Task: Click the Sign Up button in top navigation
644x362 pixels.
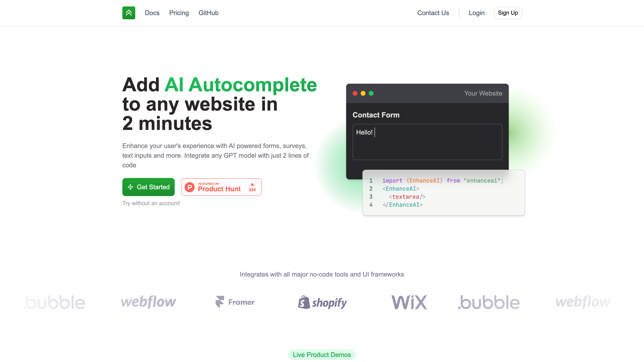Action: coord(507,13)
